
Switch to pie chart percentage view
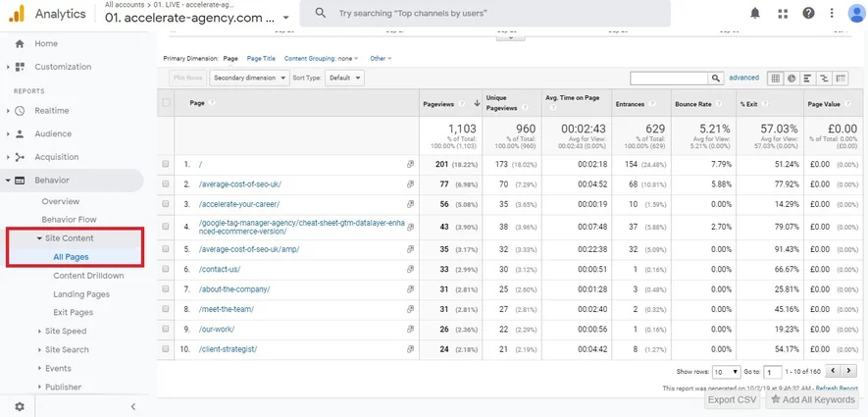pyautogui.click(x=791, y=78)
